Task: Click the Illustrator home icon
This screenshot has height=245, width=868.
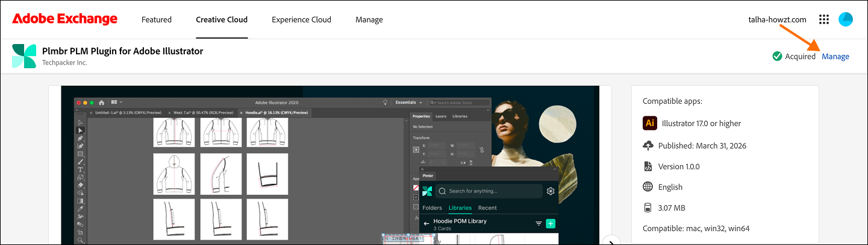Action: (102, 103)
